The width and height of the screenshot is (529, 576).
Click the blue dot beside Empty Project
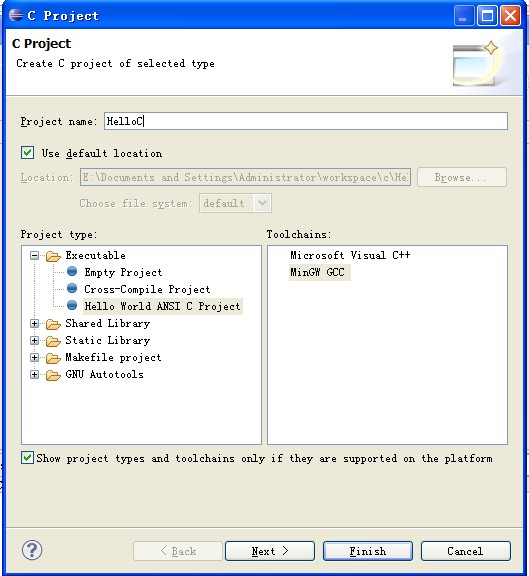[x=72, y=271]
